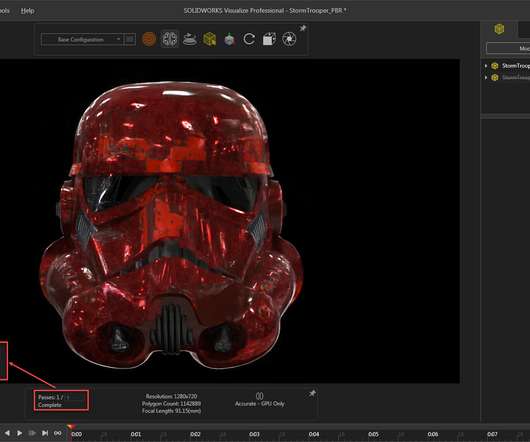Click the stormtrooper helmet in the viewport
The width and height of the screenshot is (530, 442).
(x=171, y=225)
